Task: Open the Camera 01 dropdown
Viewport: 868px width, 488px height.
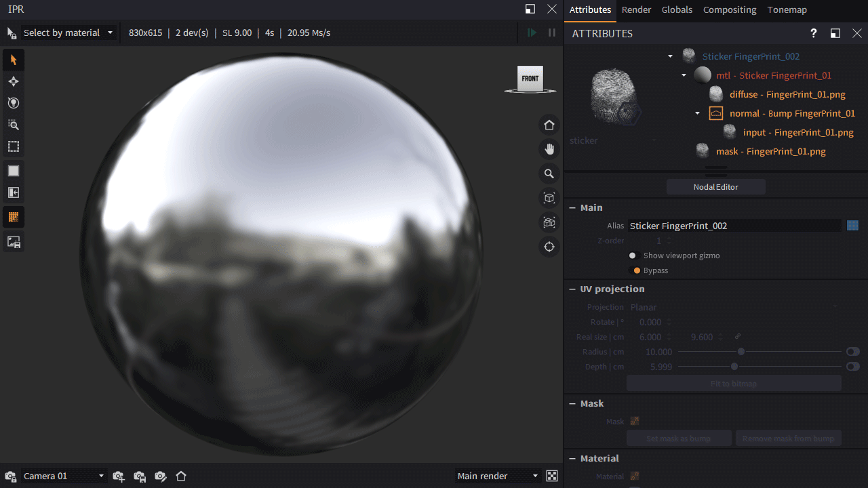Action: coord(64,476)
